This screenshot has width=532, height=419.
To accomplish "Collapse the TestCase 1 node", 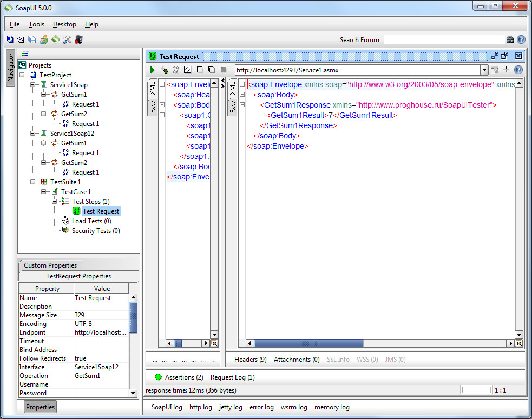I will point(44,192).
